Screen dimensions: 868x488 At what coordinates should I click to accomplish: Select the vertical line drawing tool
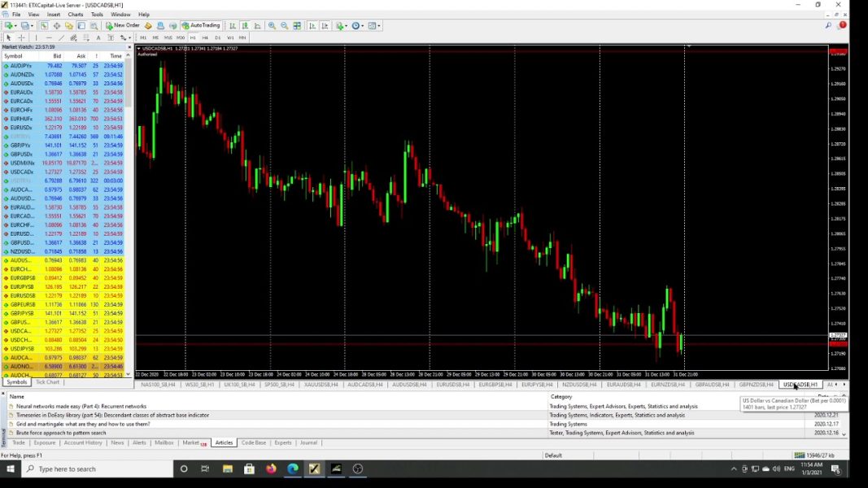(x=37, y=37)
